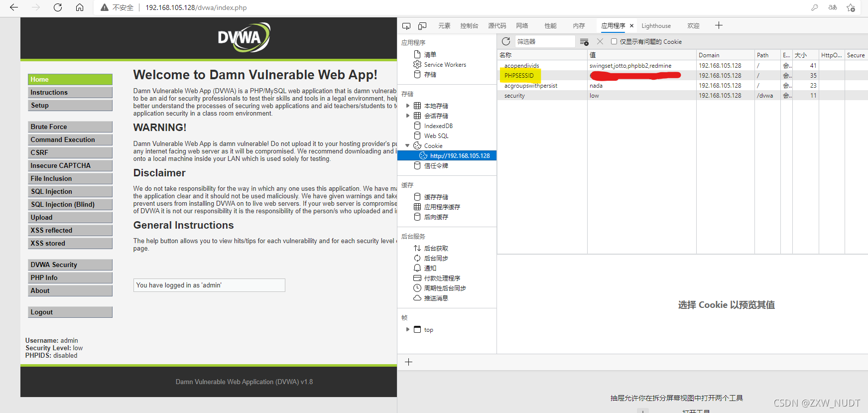Refresh the cookie table

point(506,41)
